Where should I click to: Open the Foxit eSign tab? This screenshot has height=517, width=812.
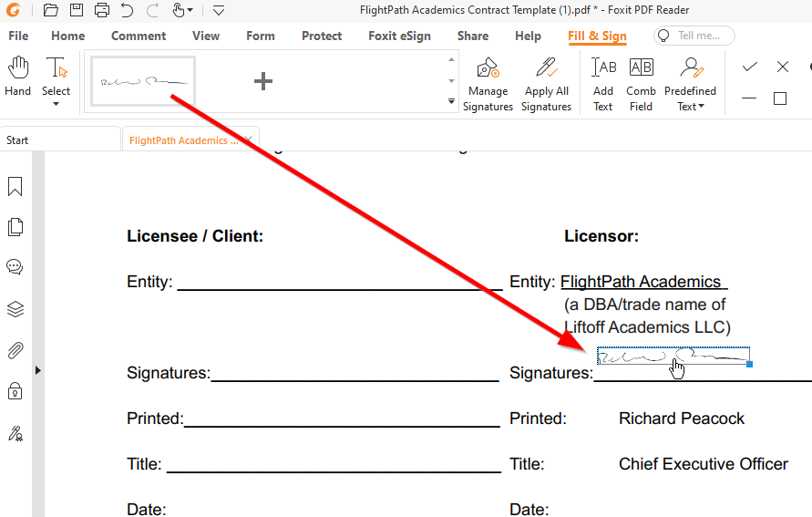(399, 36)
